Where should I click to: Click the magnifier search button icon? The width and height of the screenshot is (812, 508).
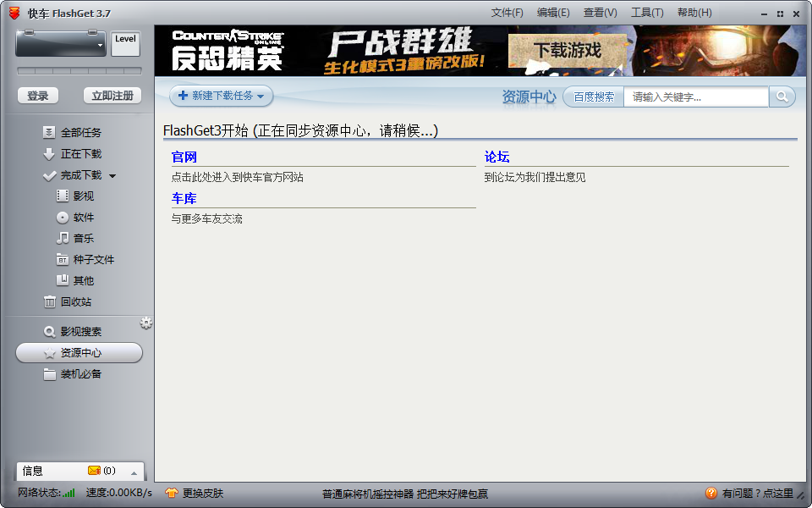(x=782, y=97)
